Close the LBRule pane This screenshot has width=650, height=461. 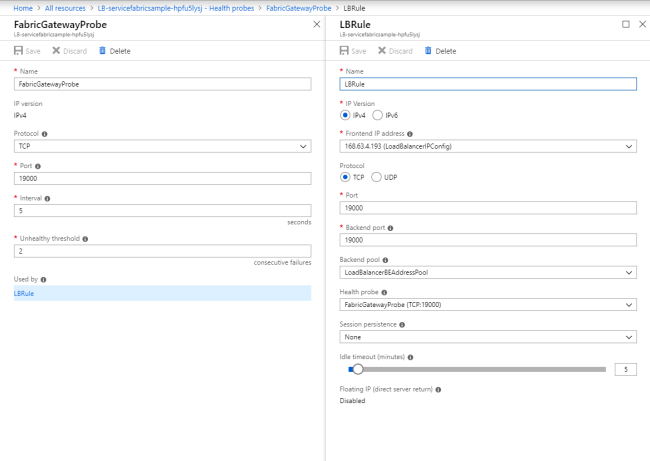tap(643, 24)
